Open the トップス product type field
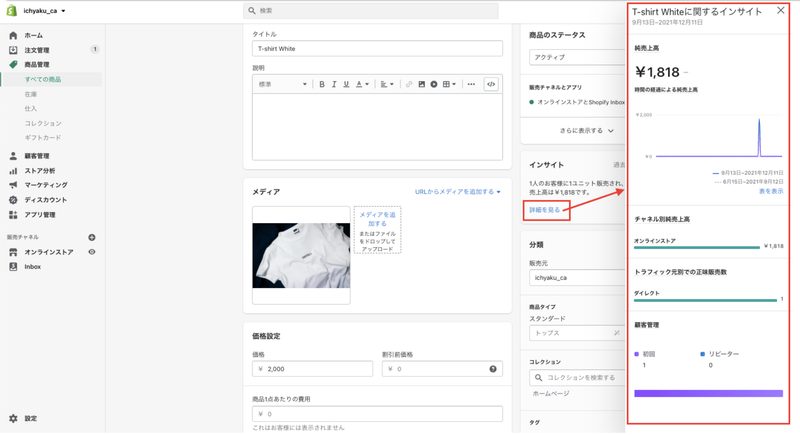800x435 pixels. [577, 333]
